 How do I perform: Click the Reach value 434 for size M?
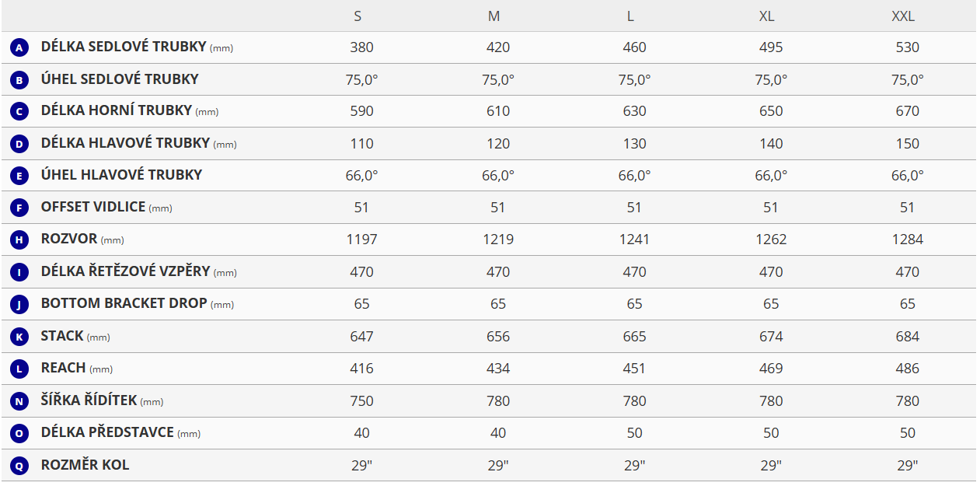click(x=498, y=369)
